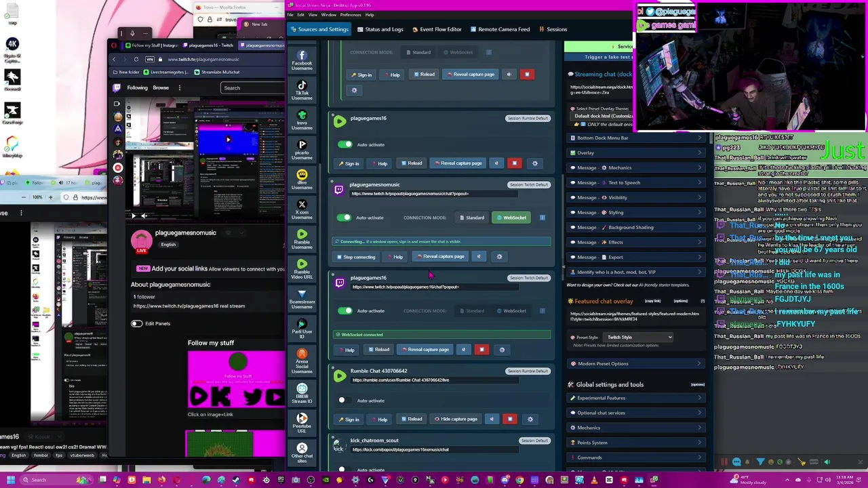Image resolution: width=868 pixels, height=488 pixels.
Task: Reload the plaguegames16 Rumble source
Action: tap(411, 163)
